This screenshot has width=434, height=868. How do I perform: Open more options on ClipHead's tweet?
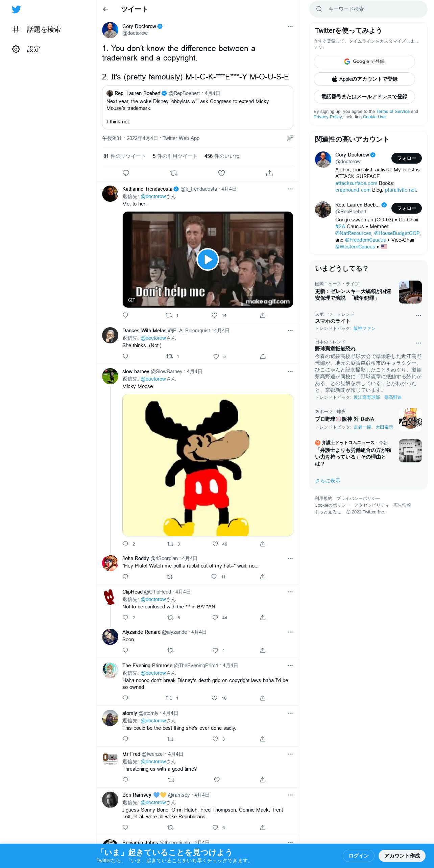coord(290,592)
